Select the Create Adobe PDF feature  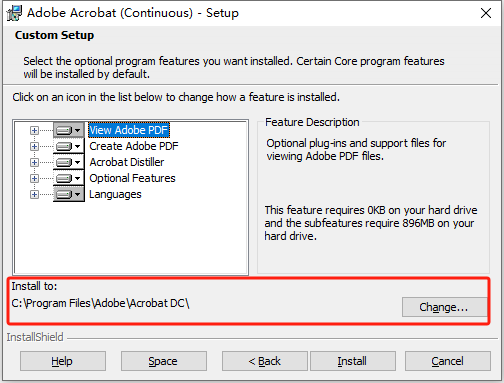tap(134, 146)
